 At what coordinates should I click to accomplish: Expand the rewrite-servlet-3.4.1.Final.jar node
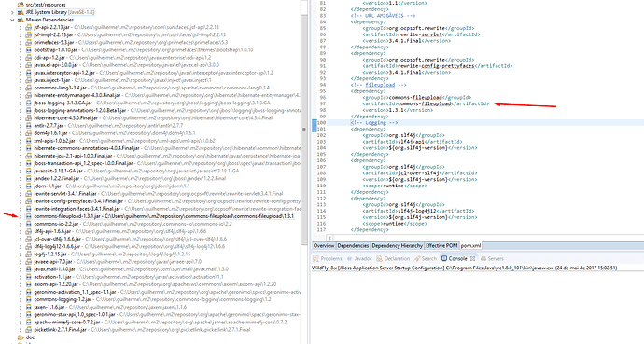21,194
